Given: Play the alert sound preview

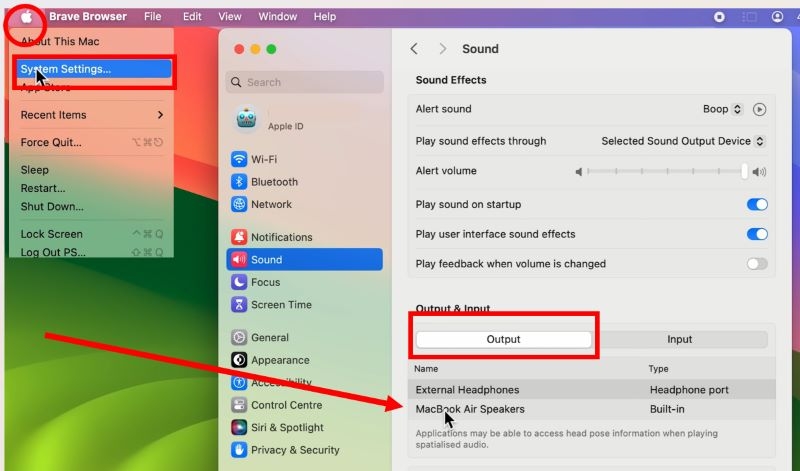Looking at the screenshot, I should (x=759, y=109).
